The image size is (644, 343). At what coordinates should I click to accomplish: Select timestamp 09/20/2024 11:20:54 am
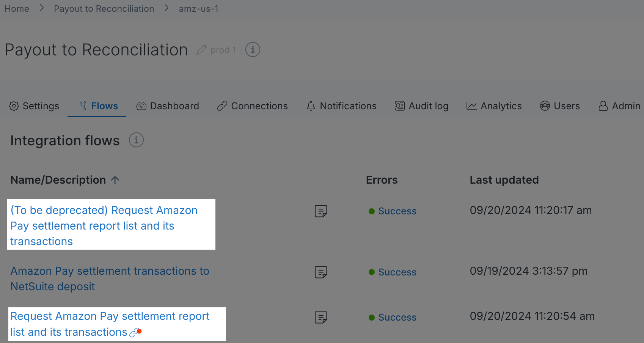pos(532,316)
